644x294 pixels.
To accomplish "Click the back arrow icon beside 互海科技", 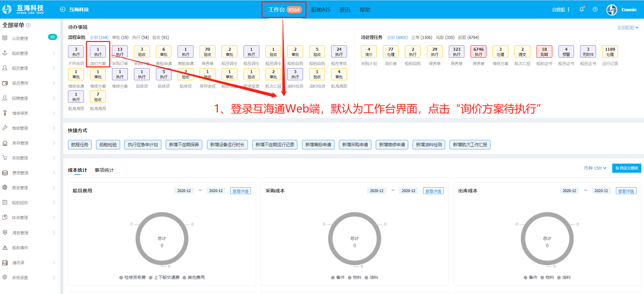I will [63, 9].
